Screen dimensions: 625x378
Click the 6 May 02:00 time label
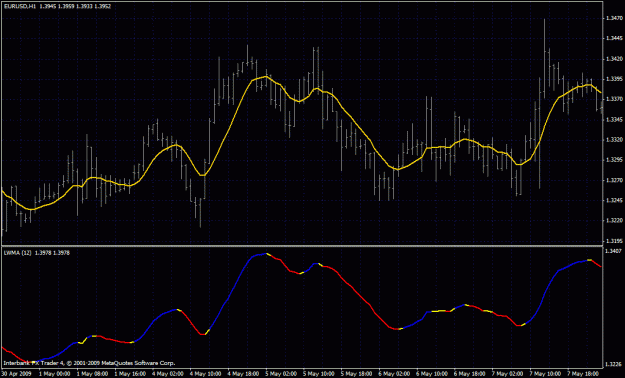point(393,373)
